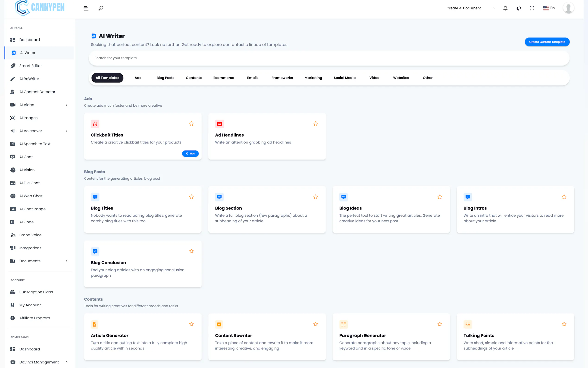Open AI Content Detector in sidebar
Image resolution: width=588 pixels, height=368 pixels.
point(37,92)
